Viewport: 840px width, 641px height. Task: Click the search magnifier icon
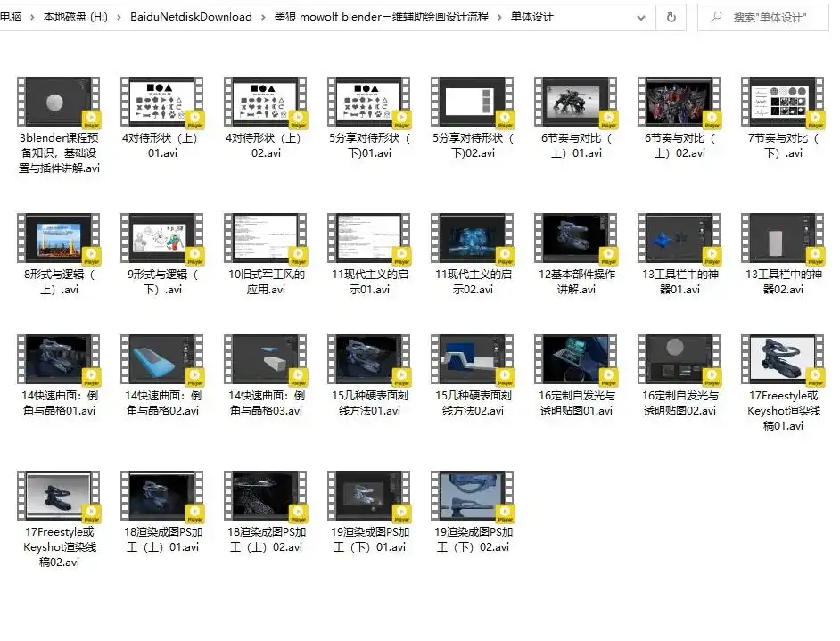click(x=715, y=17)
